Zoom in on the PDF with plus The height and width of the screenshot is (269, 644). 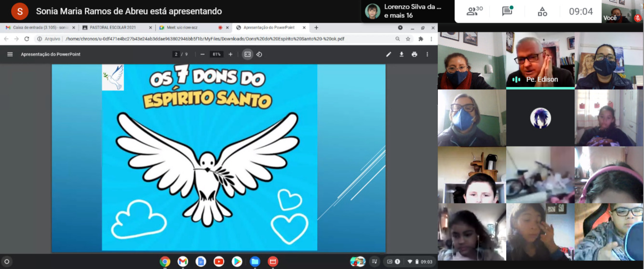point(230,54)
